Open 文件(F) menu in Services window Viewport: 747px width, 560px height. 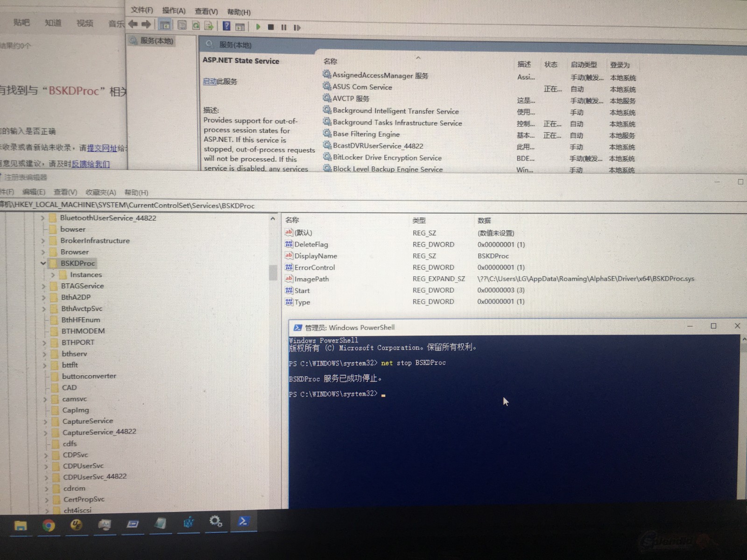(142, 10)
